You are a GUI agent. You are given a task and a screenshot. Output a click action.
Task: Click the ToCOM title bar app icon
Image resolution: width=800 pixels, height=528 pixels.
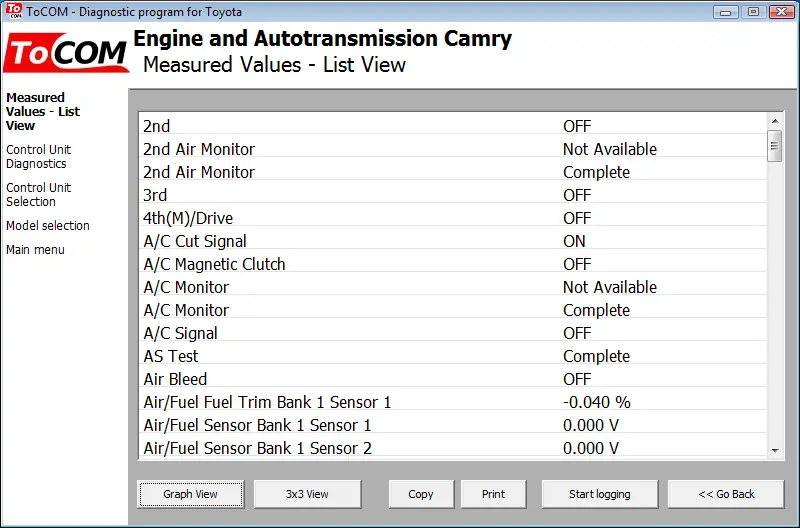coord(14,11)
